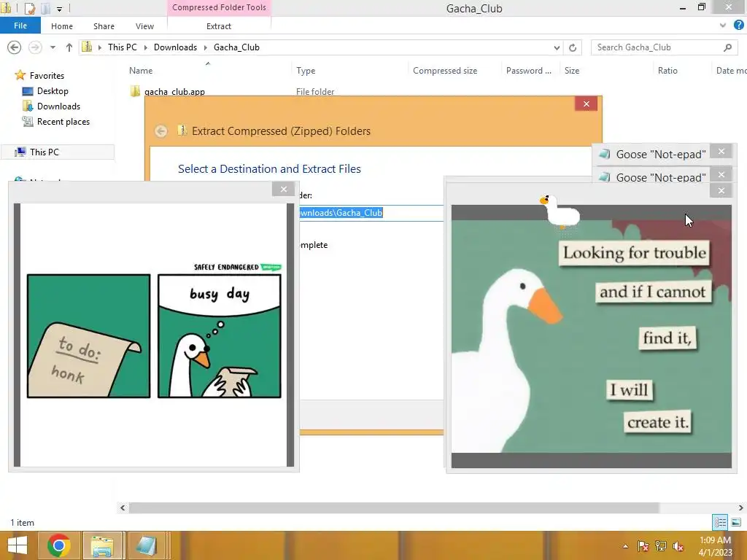Sort by Compressed size column header
The height and width of the screenshot is (560, 747).
tap(445, 71)
